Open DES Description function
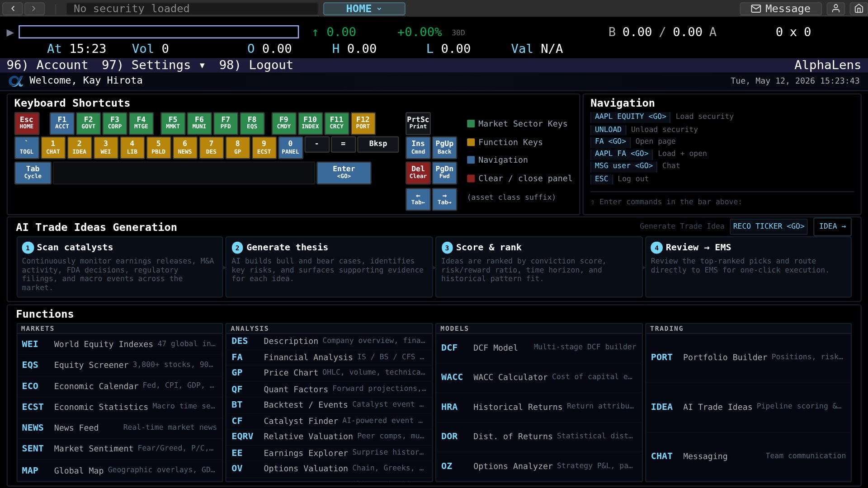The width and height of the screenshot is (868, 488). (x=329, y=341)
